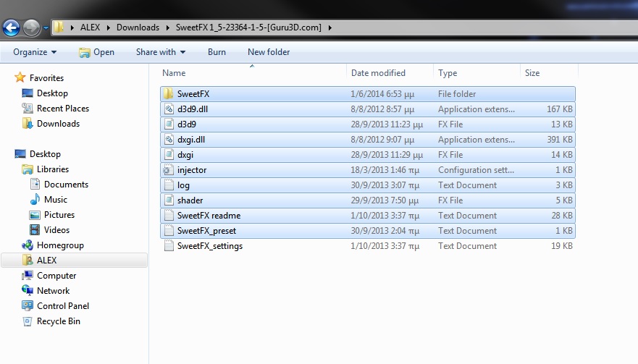The height and width of the screenshot is (364, 638).
Task: Expand the first arrow before ALEX in address bar
Action: pyautogui.click(x=72, y=27)
